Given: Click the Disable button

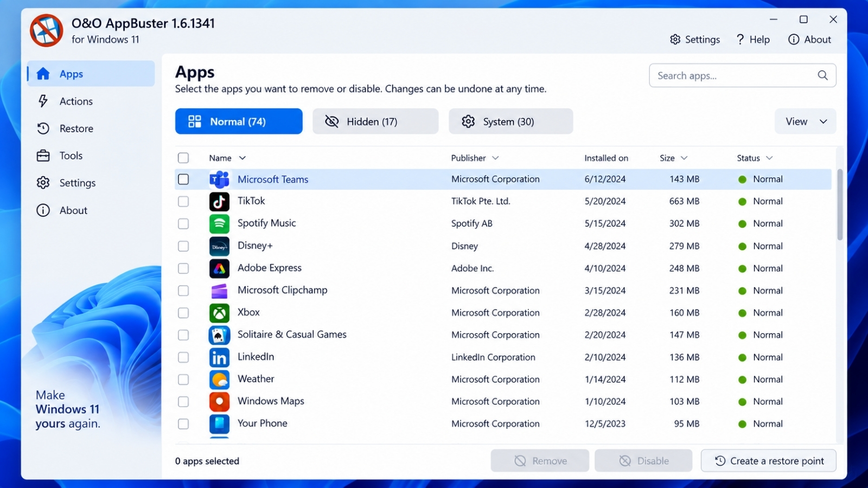Looking at the screenshot, I should point(643,461).
